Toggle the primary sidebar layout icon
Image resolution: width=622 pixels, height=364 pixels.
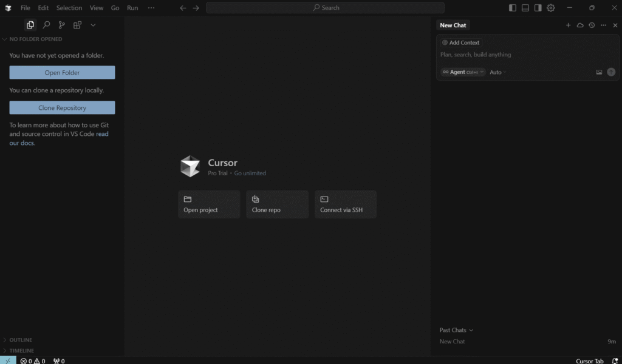[513, 7]
